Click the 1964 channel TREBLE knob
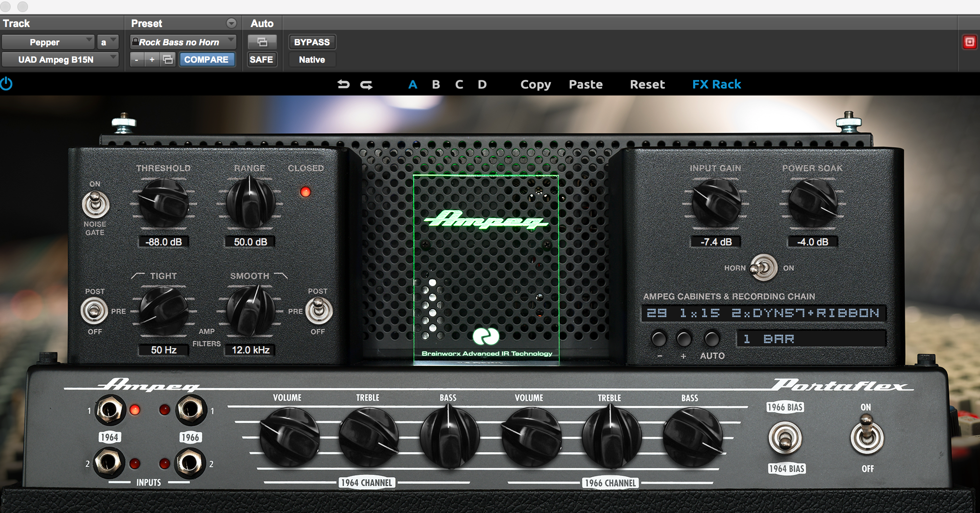Screen dimensions: 980x513 [x=369, y=438]
